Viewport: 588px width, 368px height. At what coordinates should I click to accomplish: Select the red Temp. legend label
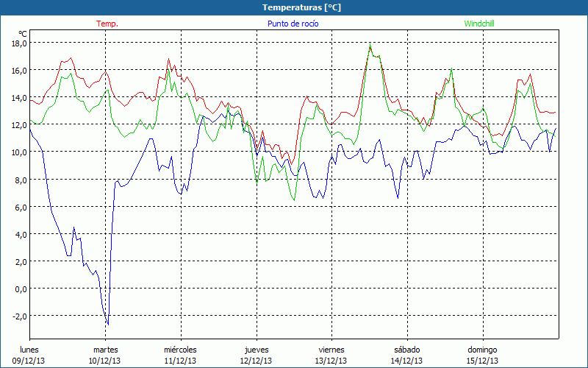[x=107, y=24]
